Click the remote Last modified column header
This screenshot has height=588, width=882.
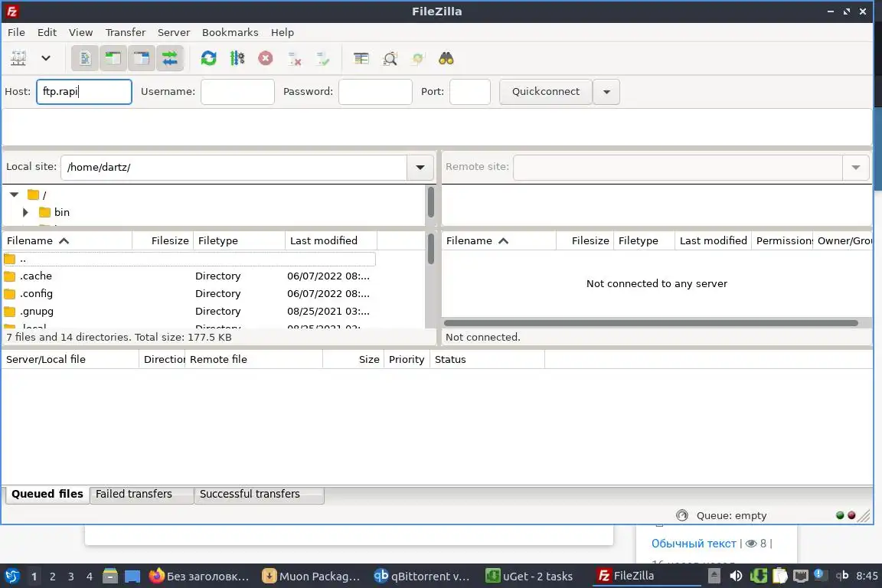click(x=714, y=241)
